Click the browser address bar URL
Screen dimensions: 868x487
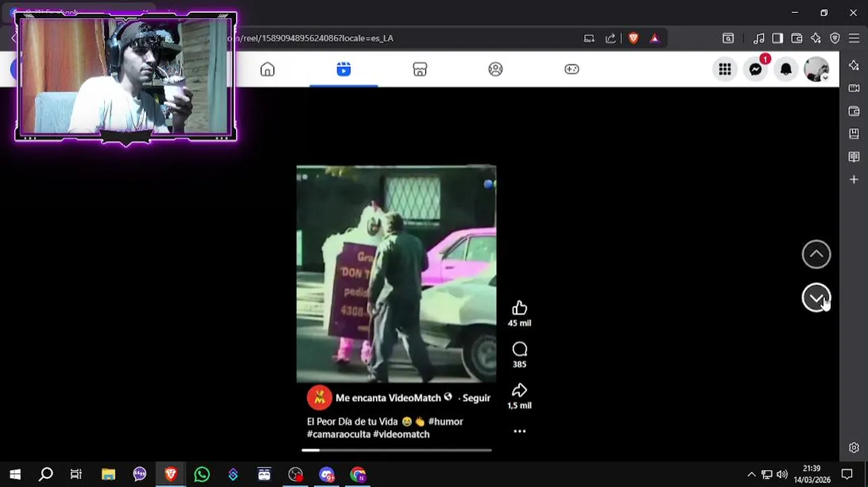tap(311, 38)
